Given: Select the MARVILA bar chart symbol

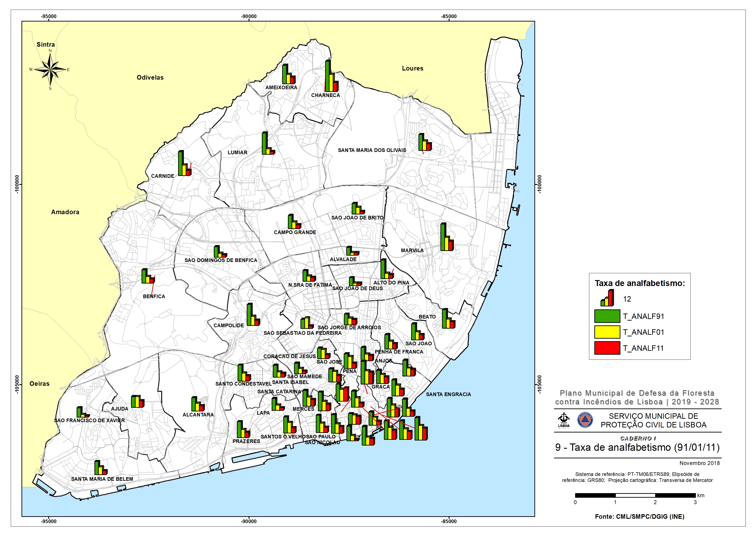Looking at the screenshot, I should point(447,237).
